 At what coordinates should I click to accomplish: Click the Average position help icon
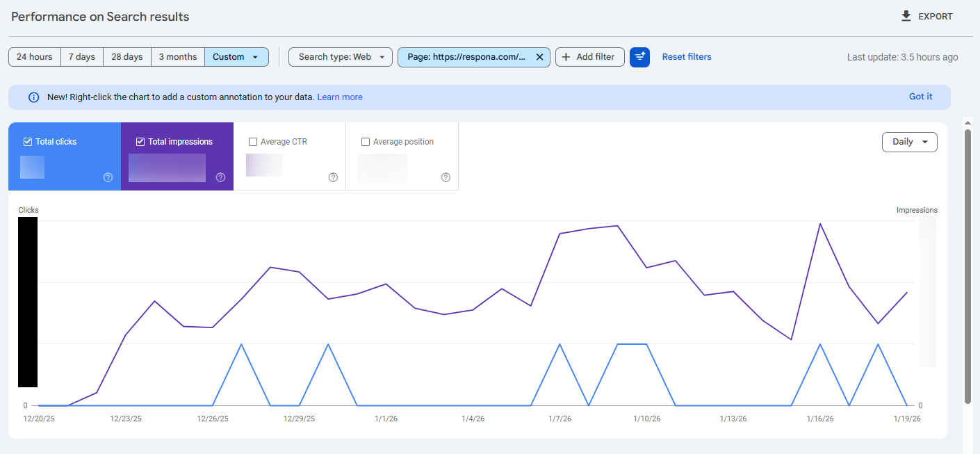click(446, 177)
